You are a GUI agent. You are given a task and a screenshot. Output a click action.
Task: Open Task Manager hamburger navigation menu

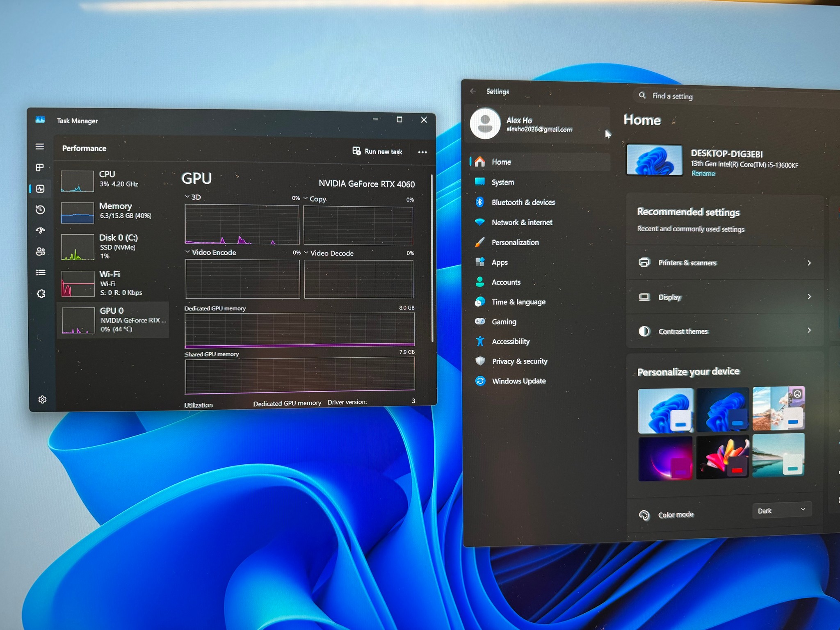click(40, 146)
